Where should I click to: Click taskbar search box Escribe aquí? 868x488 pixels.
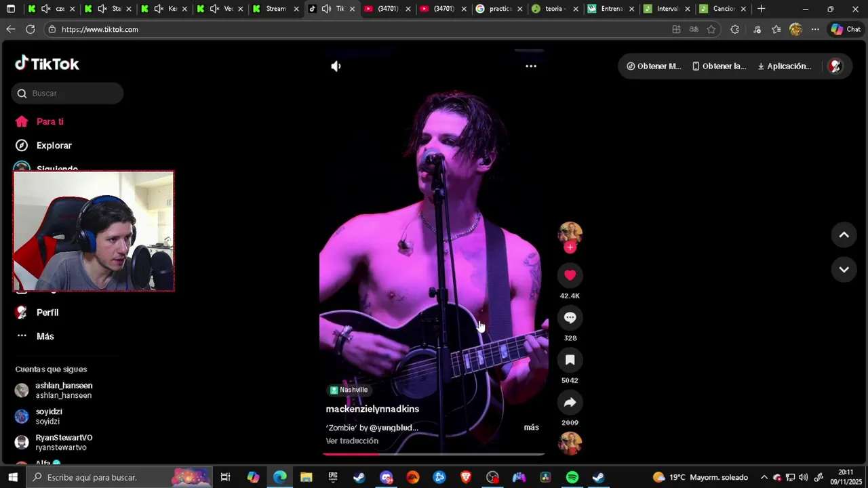point(119,477)
